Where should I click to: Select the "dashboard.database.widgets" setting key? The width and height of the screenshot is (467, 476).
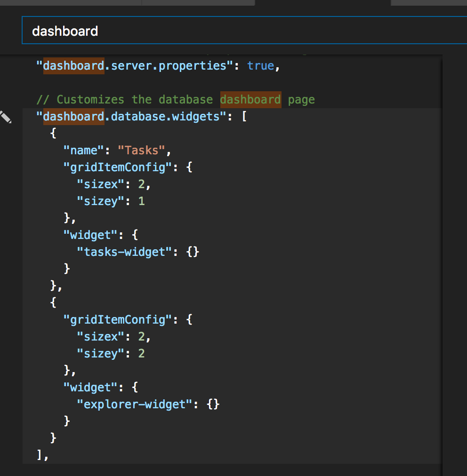coord(131,116)
